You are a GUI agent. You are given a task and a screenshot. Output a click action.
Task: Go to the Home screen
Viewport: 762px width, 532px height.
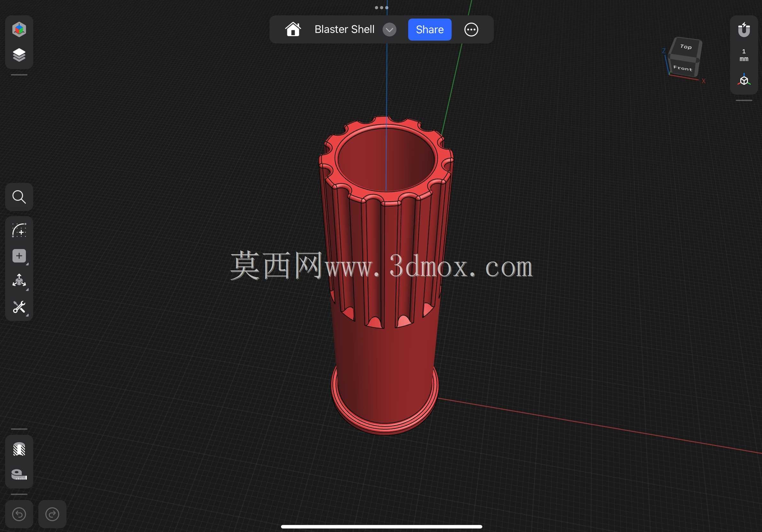tap(293, 29)
